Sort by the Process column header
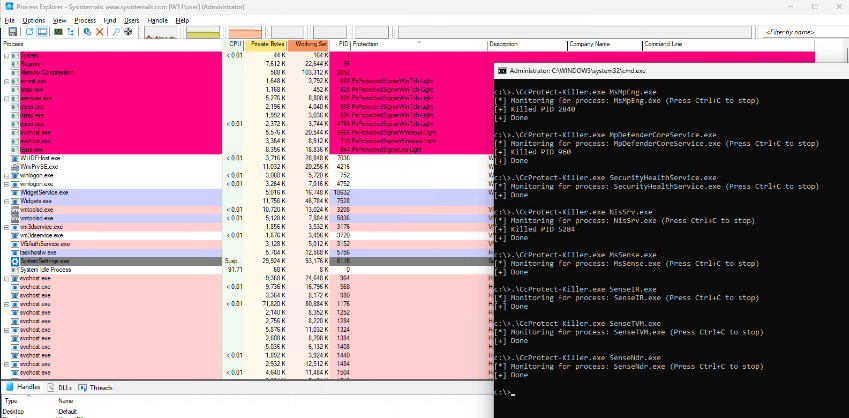The image size is (849, 418). click(x=112, y=44)
